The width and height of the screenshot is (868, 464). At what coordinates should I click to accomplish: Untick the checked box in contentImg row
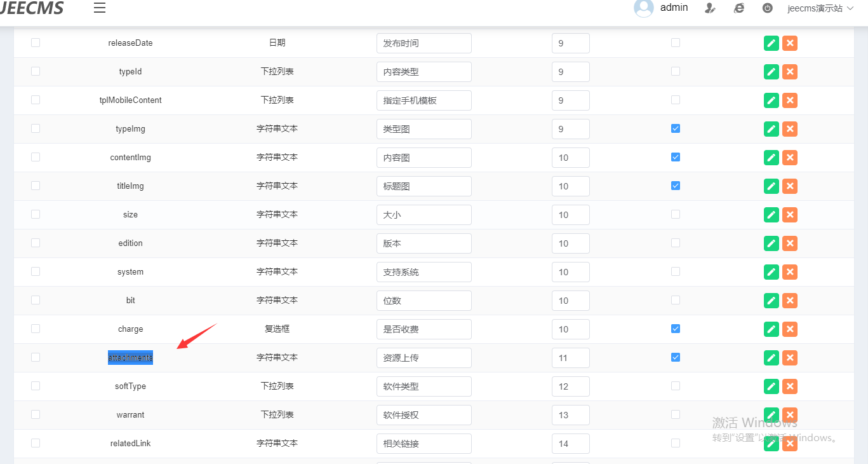pos(676,157)
